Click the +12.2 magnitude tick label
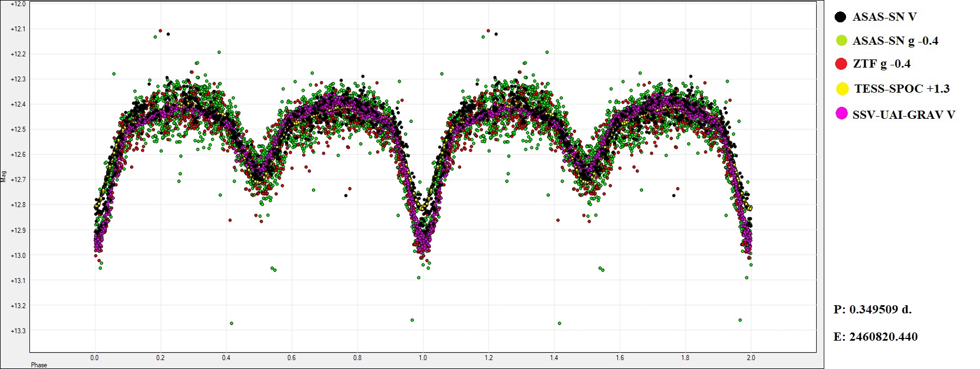The image size is (980, 369). 18,54
